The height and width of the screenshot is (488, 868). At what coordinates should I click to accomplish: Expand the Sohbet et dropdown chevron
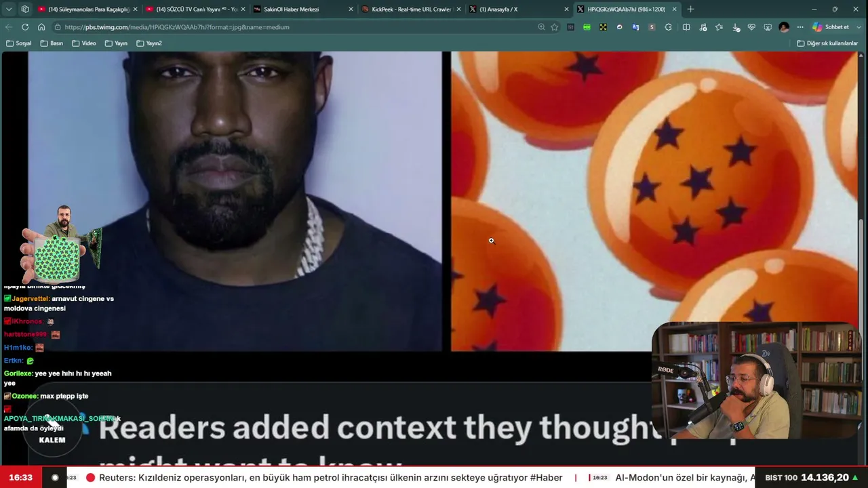[859, 27]
